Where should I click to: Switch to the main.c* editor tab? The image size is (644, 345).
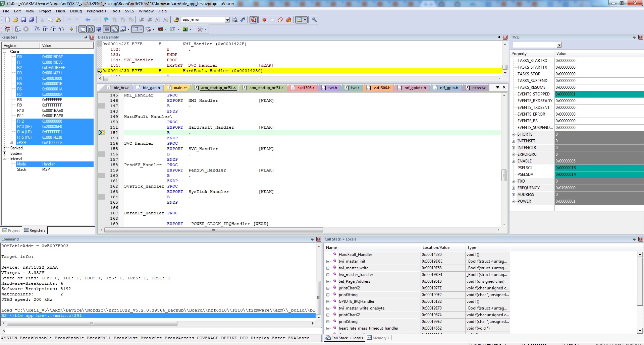(x=177, y=88)
